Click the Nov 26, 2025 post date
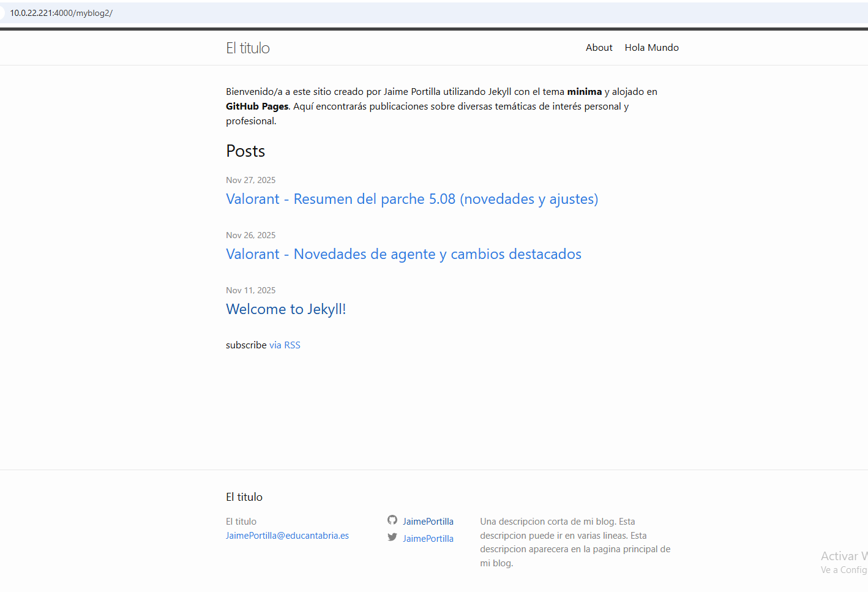868x592 pixels. (x=250, y=235)
